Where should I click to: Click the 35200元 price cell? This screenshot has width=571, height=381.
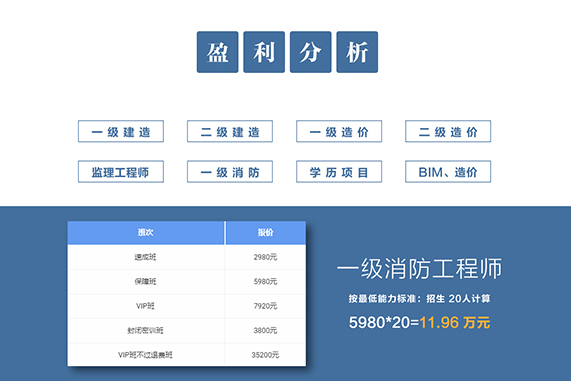coord(265,355)
